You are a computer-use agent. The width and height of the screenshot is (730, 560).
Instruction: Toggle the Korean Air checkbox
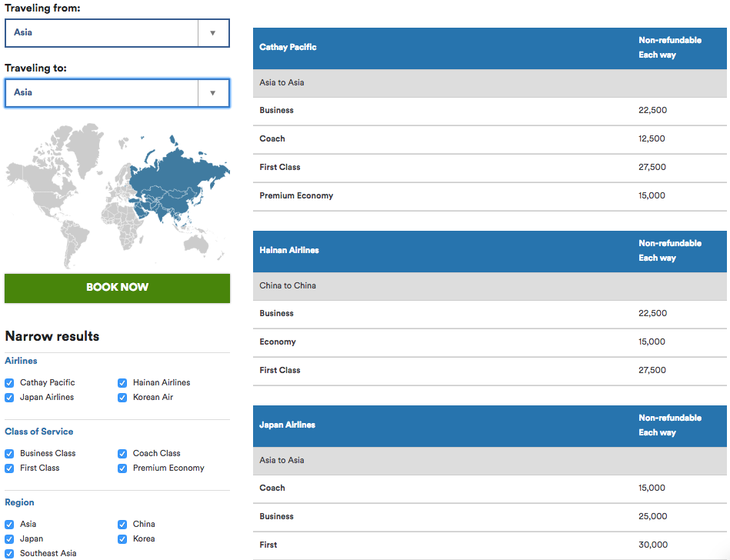(122, 398)
